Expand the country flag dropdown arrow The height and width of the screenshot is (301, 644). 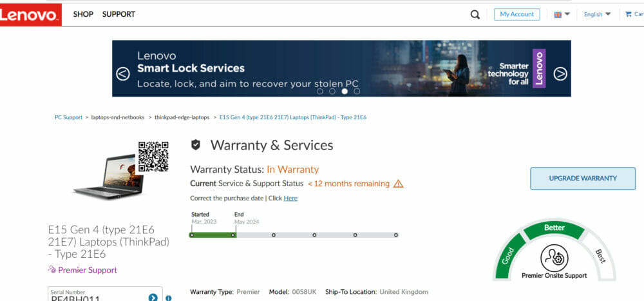[x=567, y=14]
